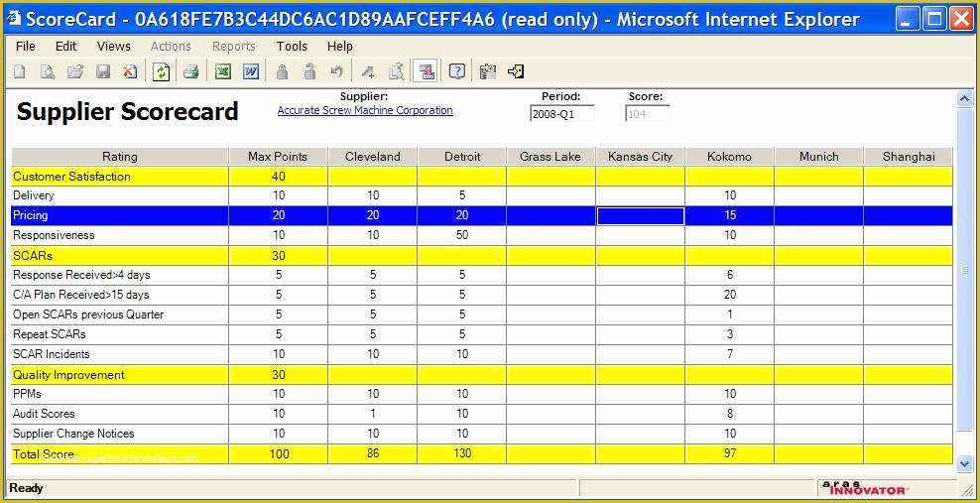Viewport: 980px width, 503px height.
Task: Click the green Refresh icon
Action: tap(162, 71)
